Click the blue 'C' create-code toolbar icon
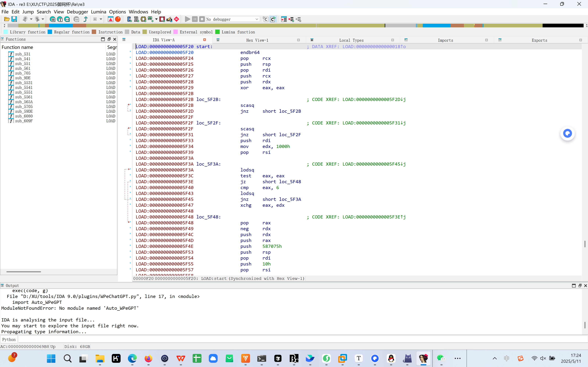588x367 pixels. click(x=129, y=19)
